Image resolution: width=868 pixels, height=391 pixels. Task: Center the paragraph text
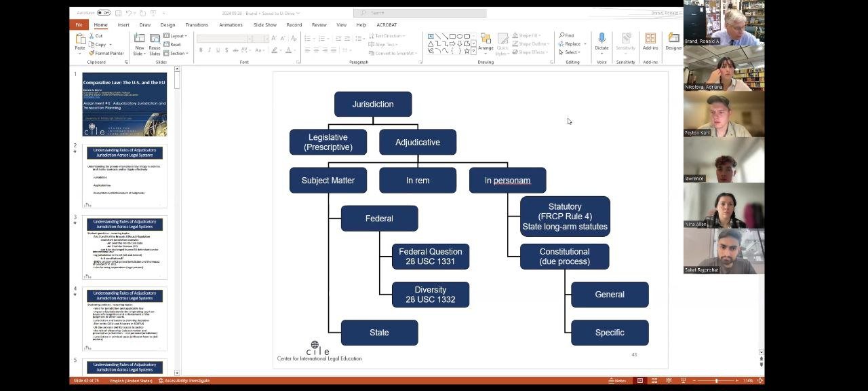[x=316, y=50]
